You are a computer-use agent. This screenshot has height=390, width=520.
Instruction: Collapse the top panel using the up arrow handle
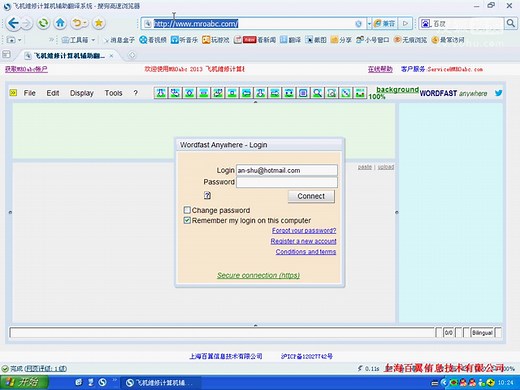(x=256, y=102)
